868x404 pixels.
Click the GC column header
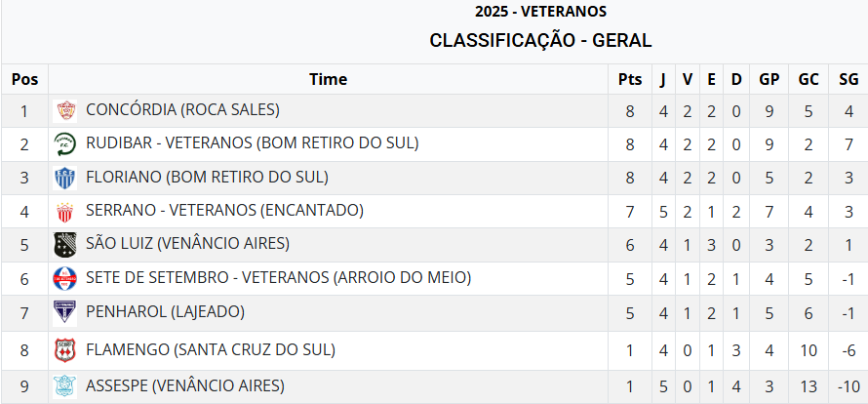[809, 79]
